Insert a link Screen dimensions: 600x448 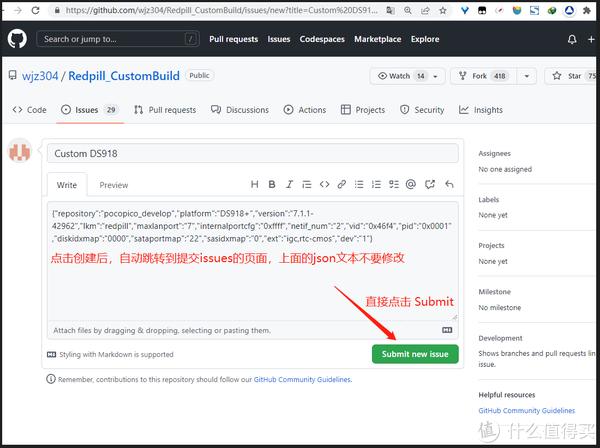pos(342,184)
